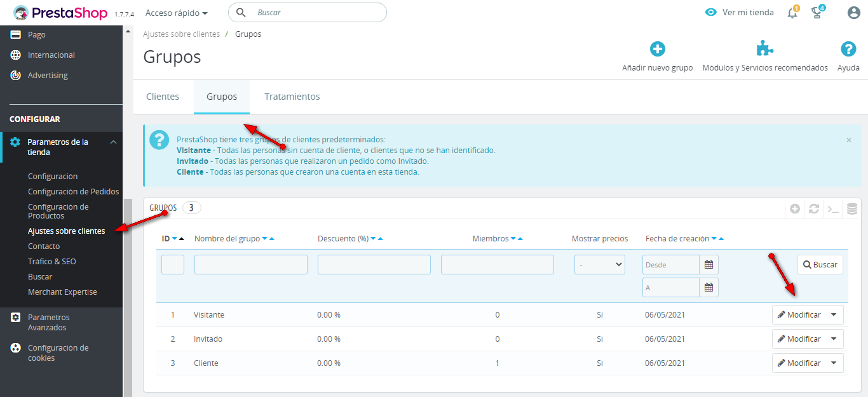Open the A date calendar icon

[x=709, y=287]
